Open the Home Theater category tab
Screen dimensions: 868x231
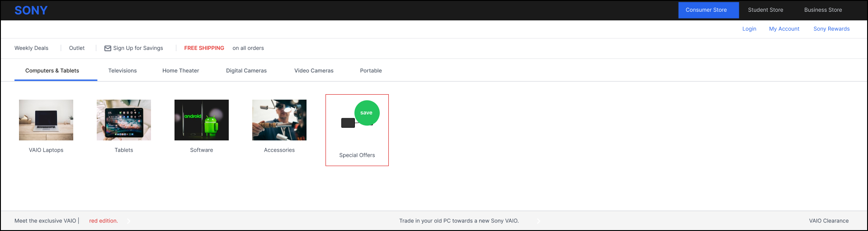click(181, 71)
